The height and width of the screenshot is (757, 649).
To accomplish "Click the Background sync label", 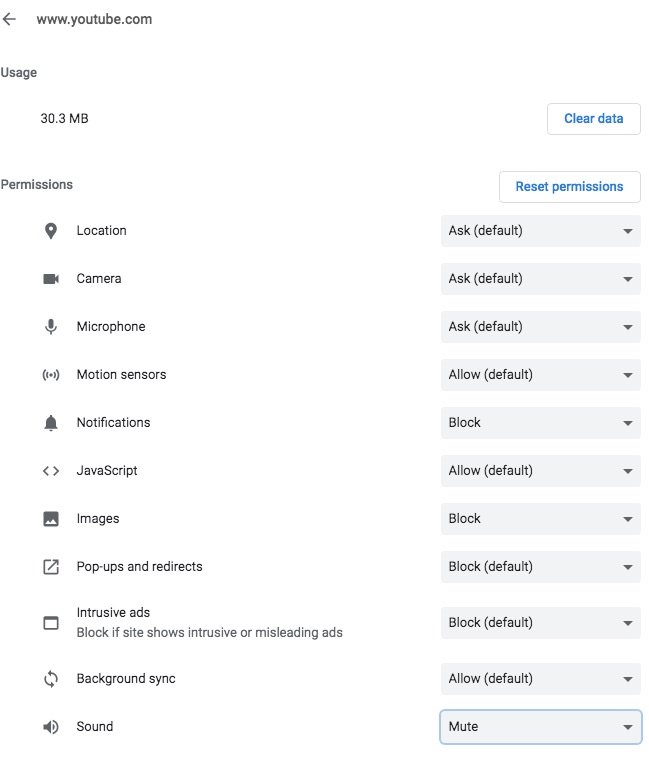I will point(126,679).
